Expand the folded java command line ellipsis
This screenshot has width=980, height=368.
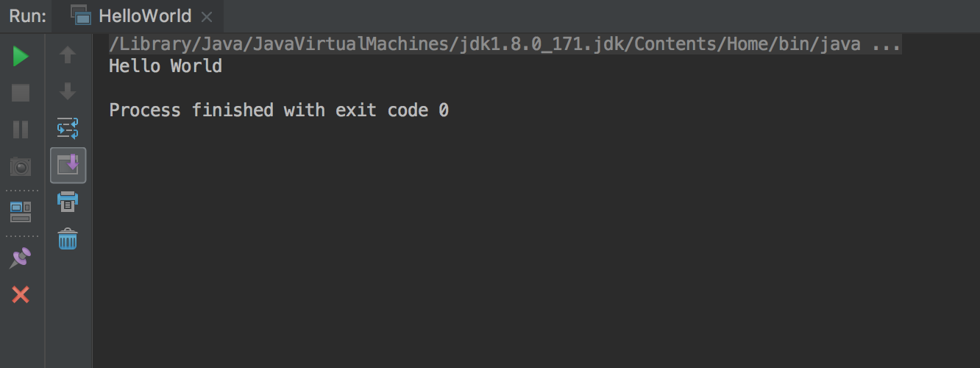(x=887, y=44)
